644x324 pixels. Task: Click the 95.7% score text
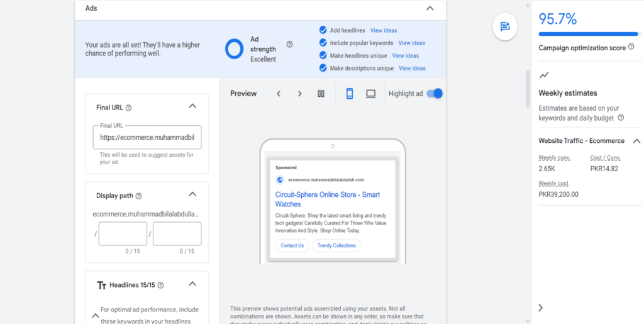(558, 20)
